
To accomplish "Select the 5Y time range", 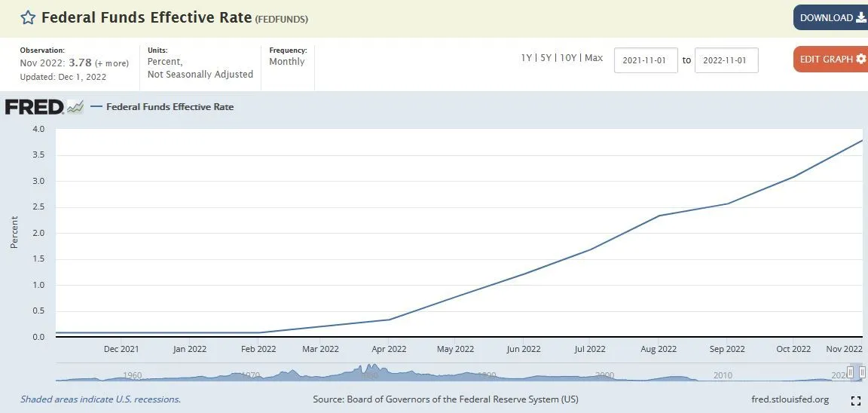I will [546, 58].
